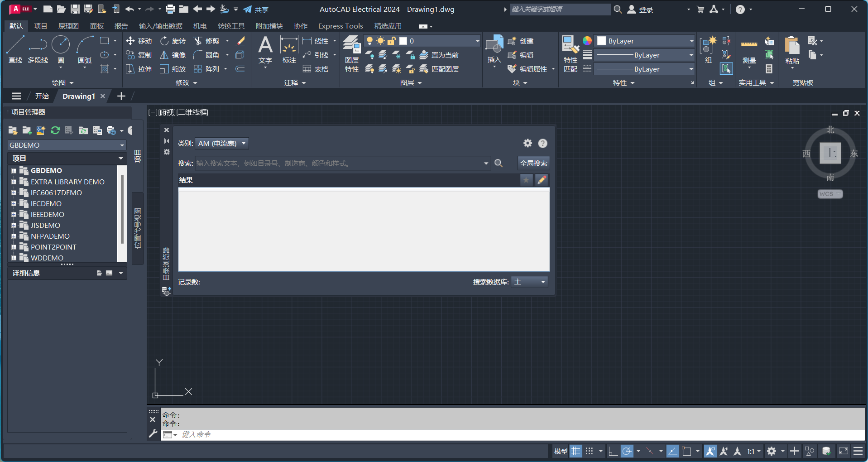Viewport: 868px width, 462px height.
Task: Open the Text (文字) annotation tool
Action: coord(265,50)
